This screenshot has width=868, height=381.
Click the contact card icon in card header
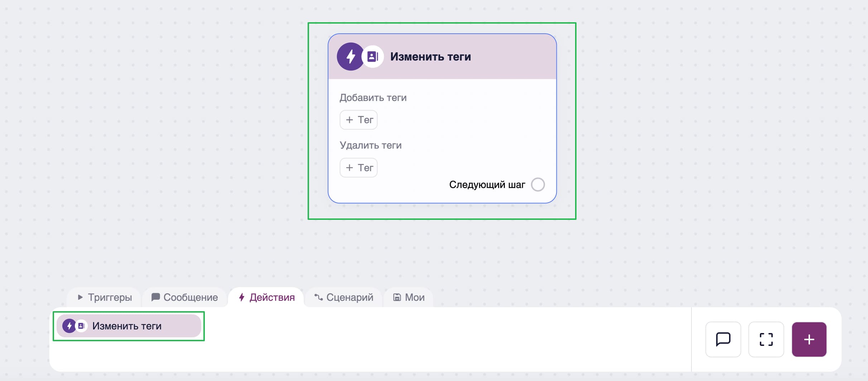(373, 57)
